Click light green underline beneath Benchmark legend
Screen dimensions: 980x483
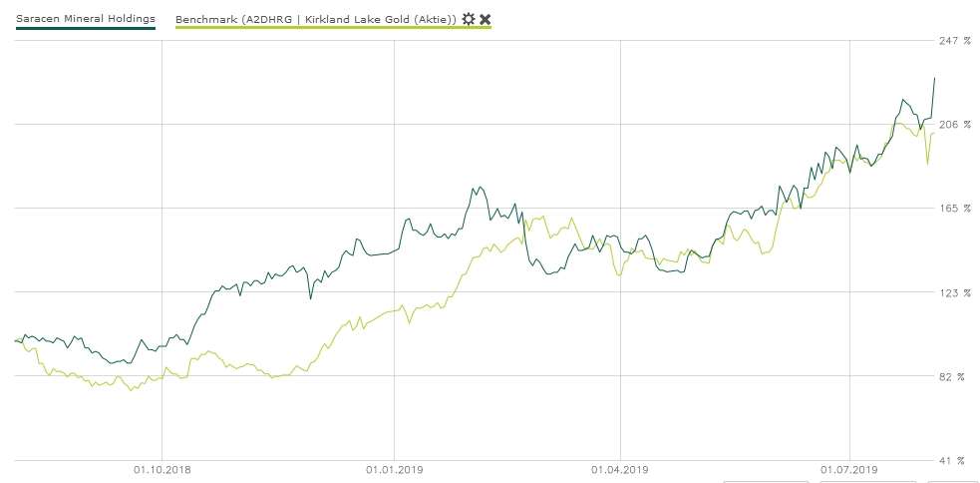pyautogui.click(x=333, y=28)
